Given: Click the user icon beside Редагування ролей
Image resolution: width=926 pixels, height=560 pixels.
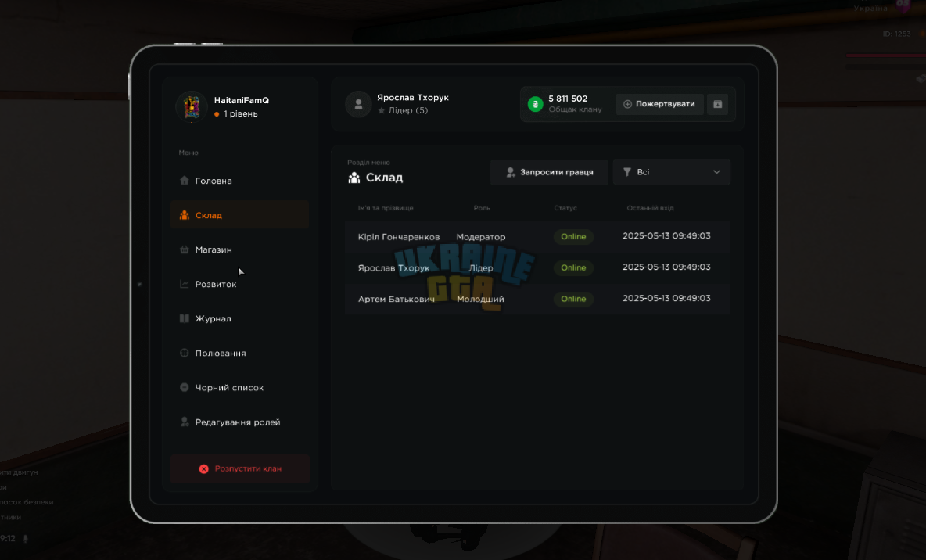Looking at the screenshot, I should click(185, 422).
